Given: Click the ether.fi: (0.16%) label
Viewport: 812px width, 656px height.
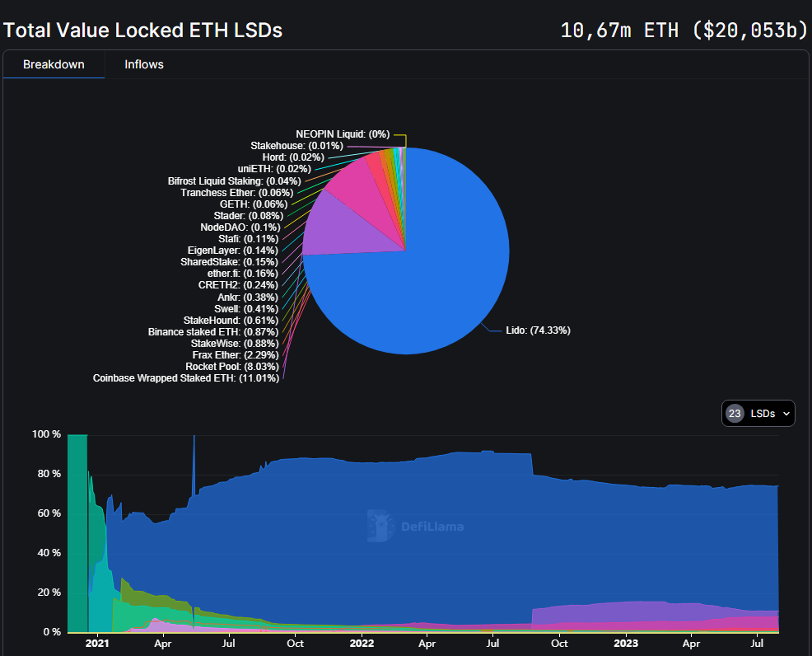Looking at the screenshot, I should 243,274.
